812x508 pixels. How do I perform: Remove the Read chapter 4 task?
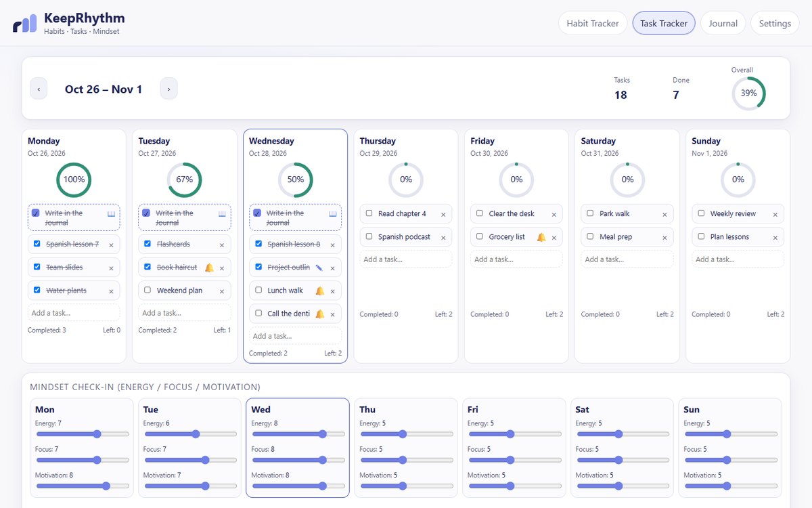(443, 214)
